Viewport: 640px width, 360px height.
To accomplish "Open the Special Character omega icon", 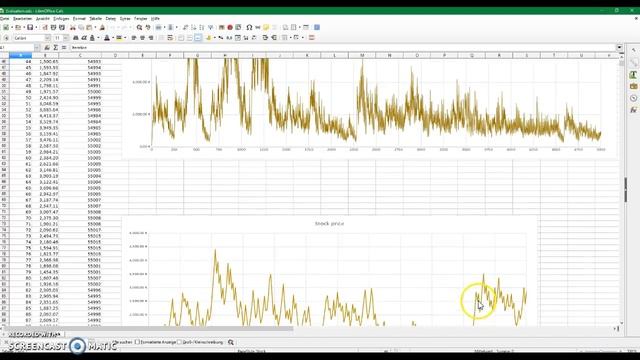I will [249, 27].
